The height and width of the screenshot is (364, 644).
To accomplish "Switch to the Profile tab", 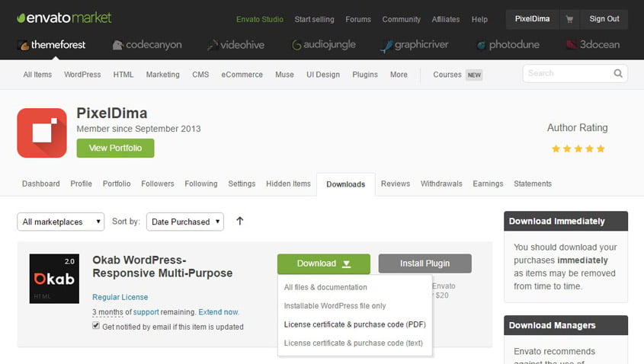I will (x=81, y=184).
